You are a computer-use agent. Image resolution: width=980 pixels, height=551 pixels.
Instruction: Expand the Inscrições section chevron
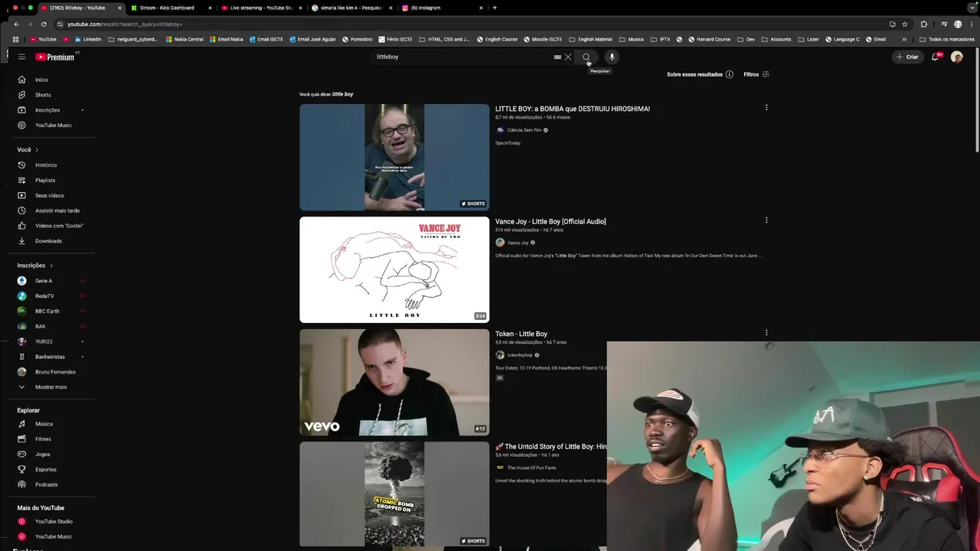tap(51, 266)
